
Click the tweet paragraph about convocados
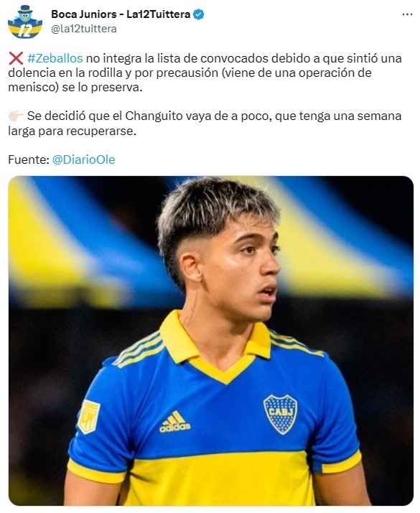pos(205,73)
